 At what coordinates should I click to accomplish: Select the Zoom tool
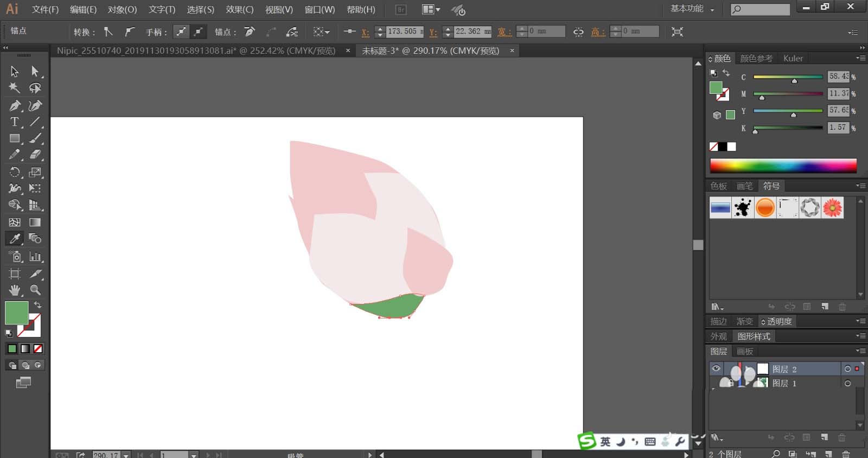pos(35,290)
